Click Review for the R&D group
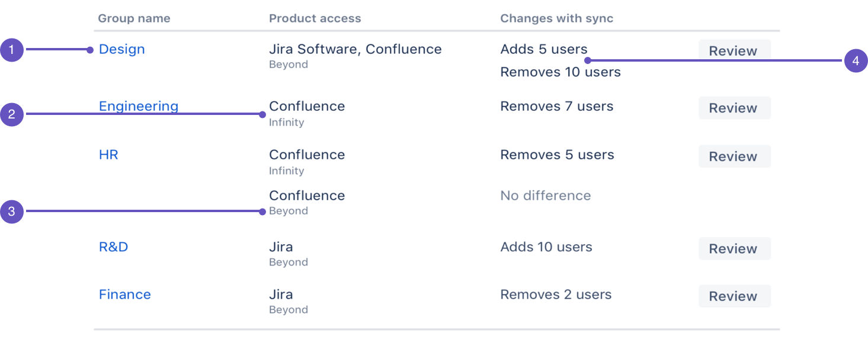The width and height of the screenshot is (868, 349). point(734,248)
